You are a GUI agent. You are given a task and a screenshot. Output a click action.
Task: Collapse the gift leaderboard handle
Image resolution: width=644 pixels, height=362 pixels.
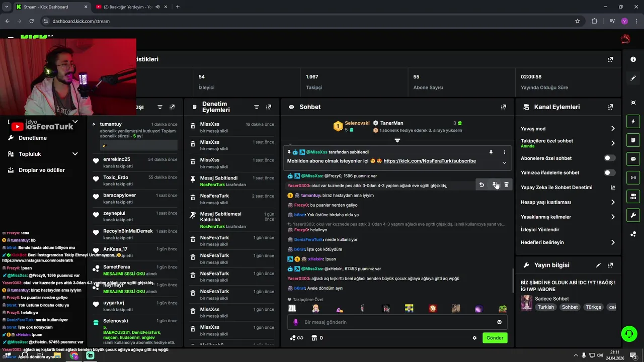pyautogui.click(x=397, y=139)
